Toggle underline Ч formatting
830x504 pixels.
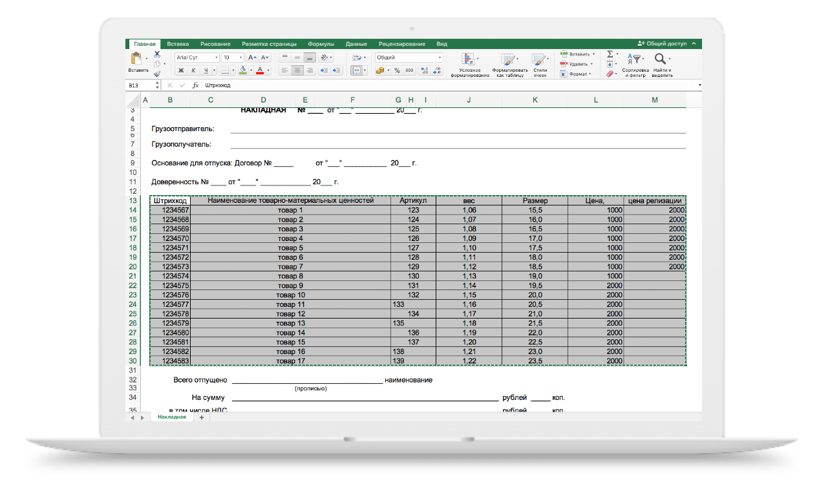click(206, 70)
